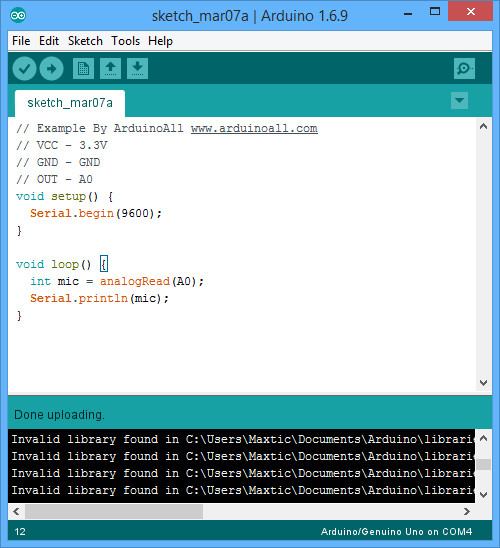Click the console scrollbar down arrow
Viewport: 500px width, 548px height.
click(484, 495)
